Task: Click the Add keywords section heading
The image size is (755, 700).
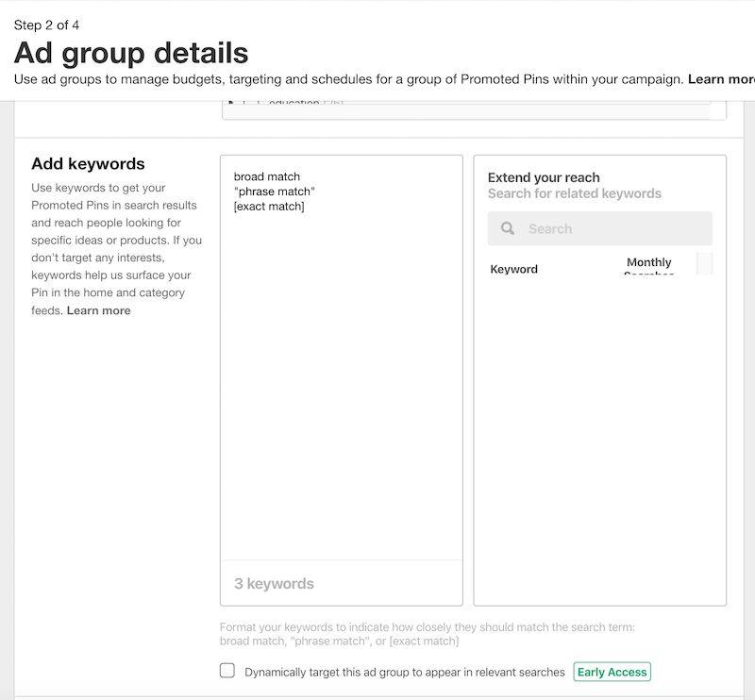Action: [88, 164]
